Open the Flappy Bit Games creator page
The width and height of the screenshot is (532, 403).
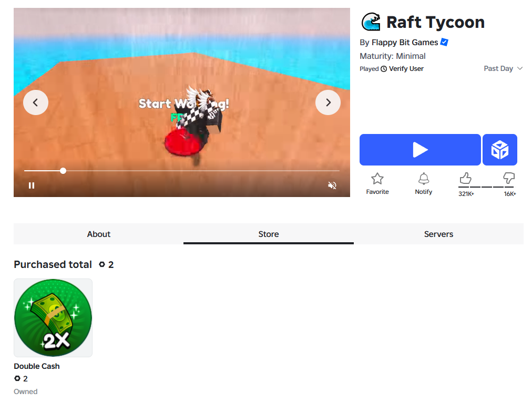tap(405, 43)
